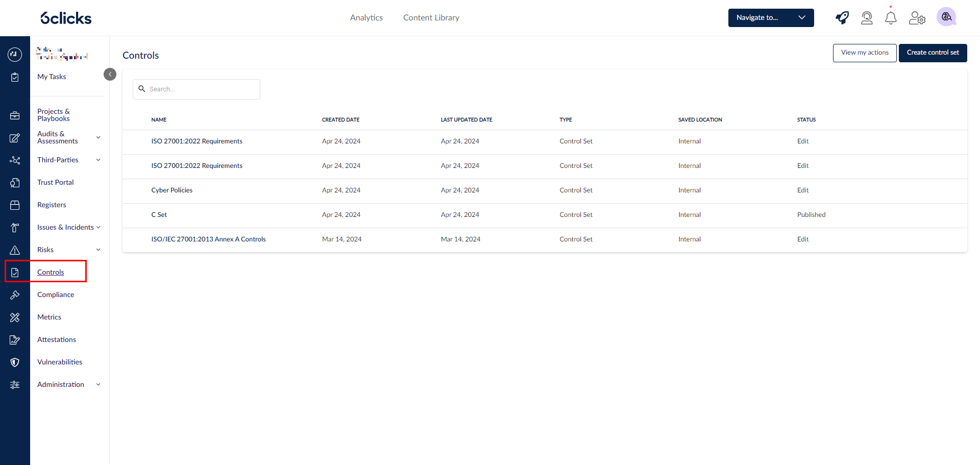Open ISO/IEC 27001:2013 Annex A Controls
980x465 pixels.
(x=208, y=239)
